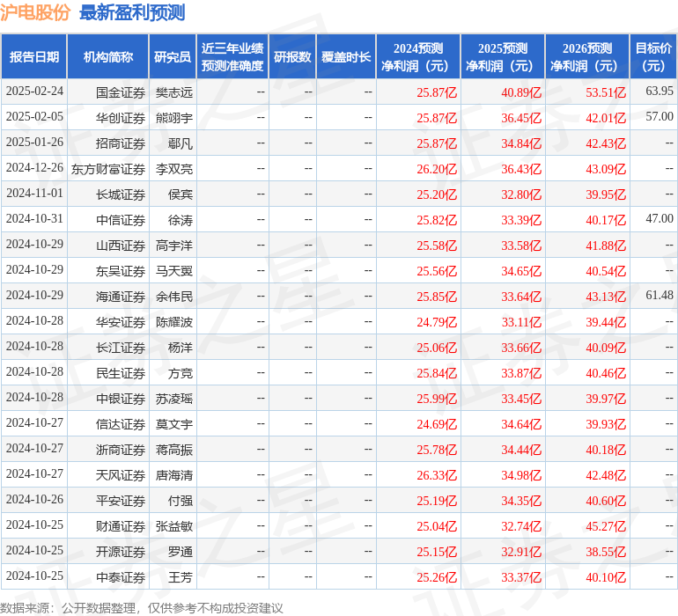Click researcher name 鄢凡

181,143
